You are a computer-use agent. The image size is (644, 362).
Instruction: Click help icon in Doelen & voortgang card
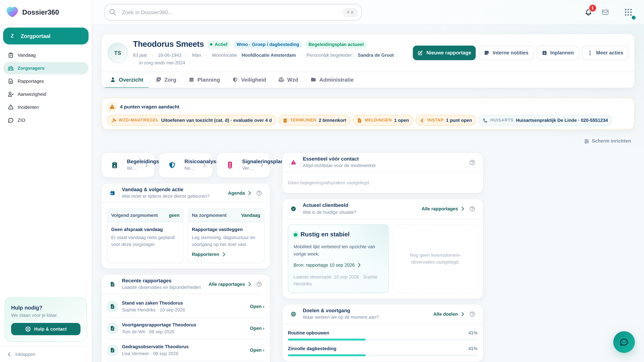472,314
